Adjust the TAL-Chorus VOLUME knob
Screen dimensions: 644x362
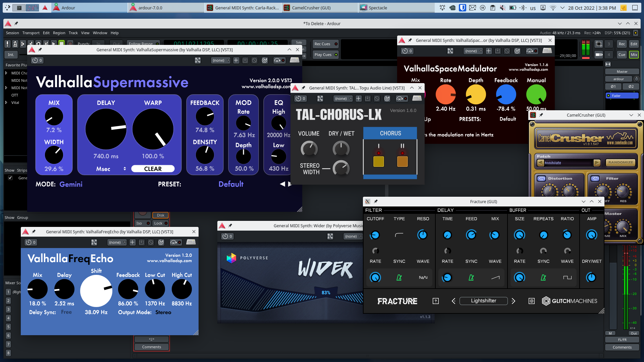pos(309,148)
